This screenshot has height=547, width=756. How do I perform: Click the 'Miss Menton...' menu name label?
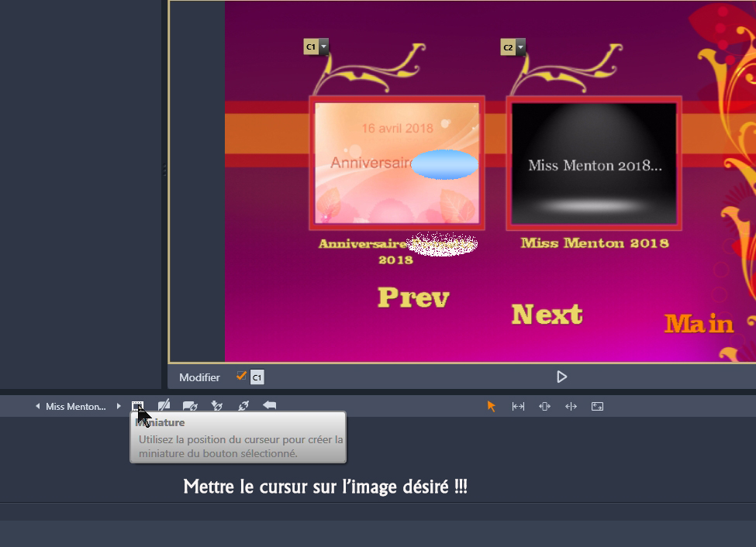76,406
